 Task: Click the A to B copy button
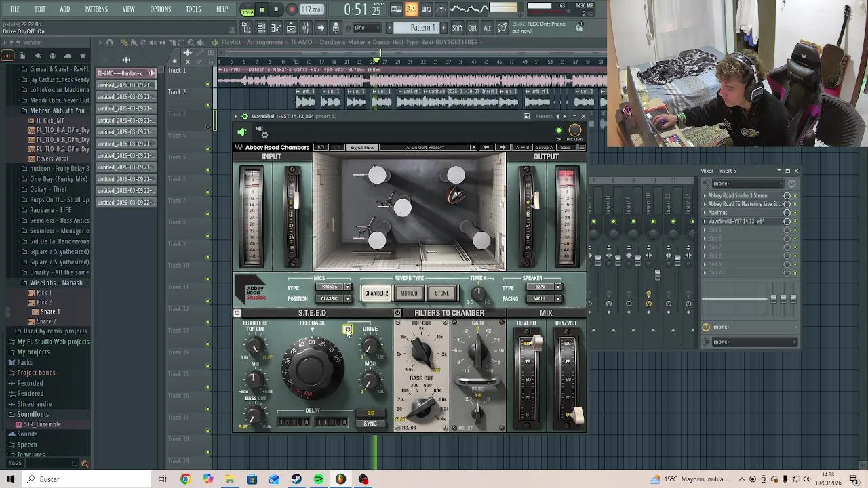tap(522, 148)
